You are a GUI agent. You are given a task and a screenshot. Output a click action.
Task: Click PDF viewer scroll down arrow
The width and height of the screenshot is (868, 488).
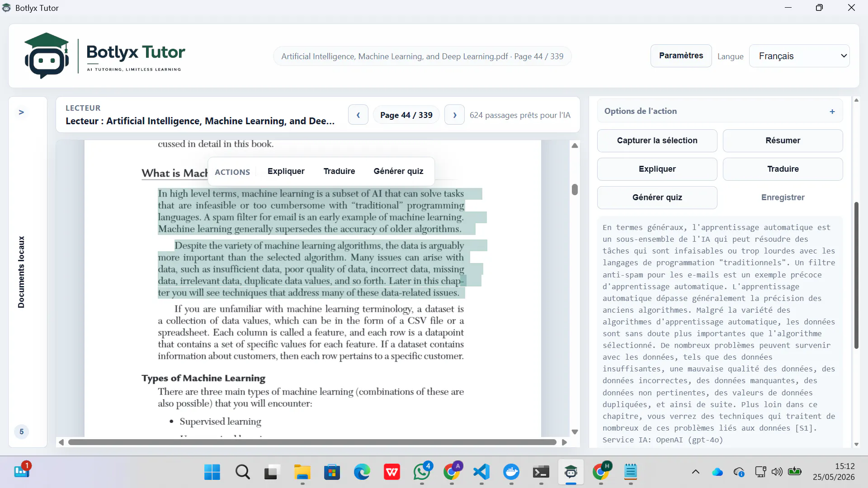575,432
